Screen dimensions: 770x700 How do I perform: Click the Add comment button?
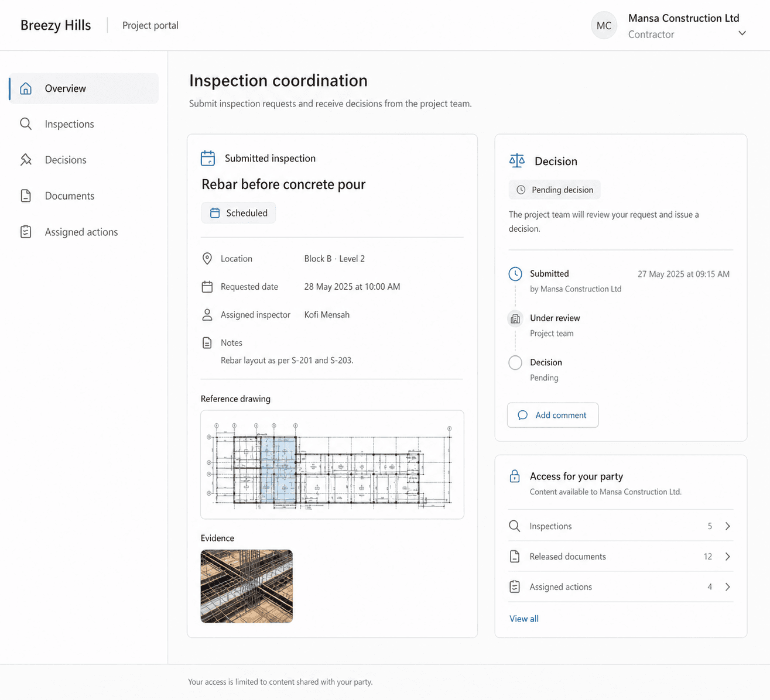(x=553, y=415)
